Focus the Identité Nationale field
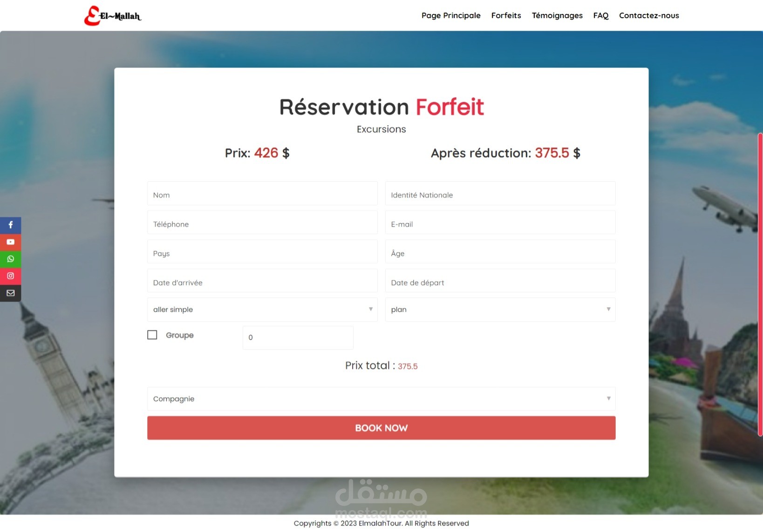 pos(500,193)
